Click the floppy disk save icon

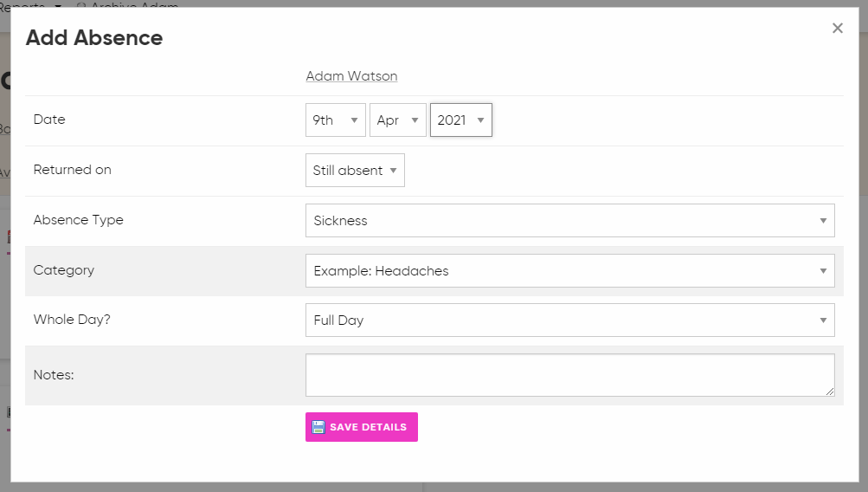pos(318,427)
